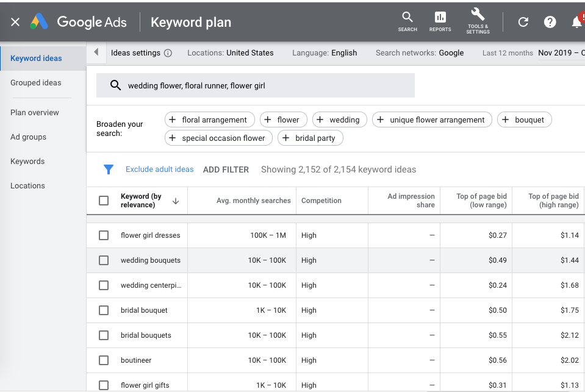585x392 pixels.
Task: Switch to Grouped ideas tab
Action: 36,83
